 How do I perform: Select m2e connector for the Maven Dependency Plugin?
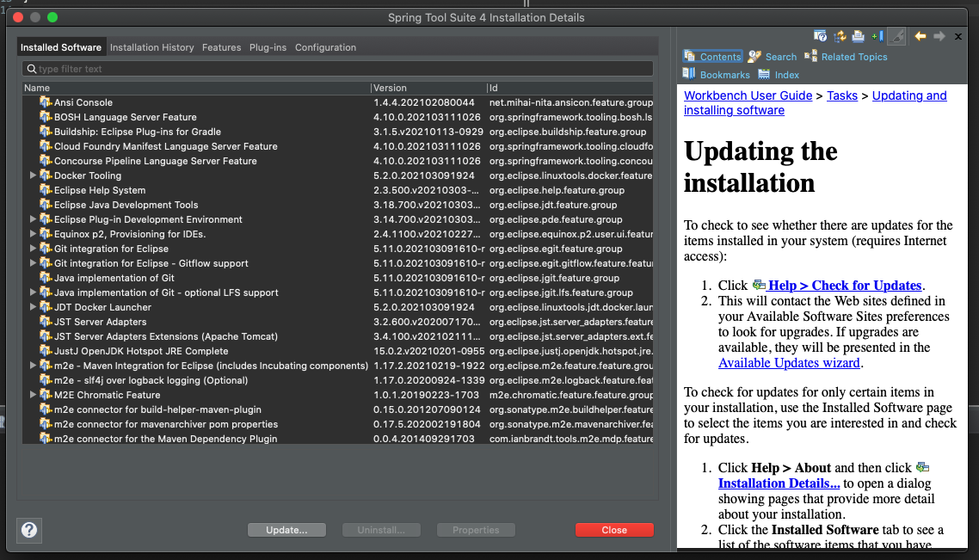tap(338, 439)
